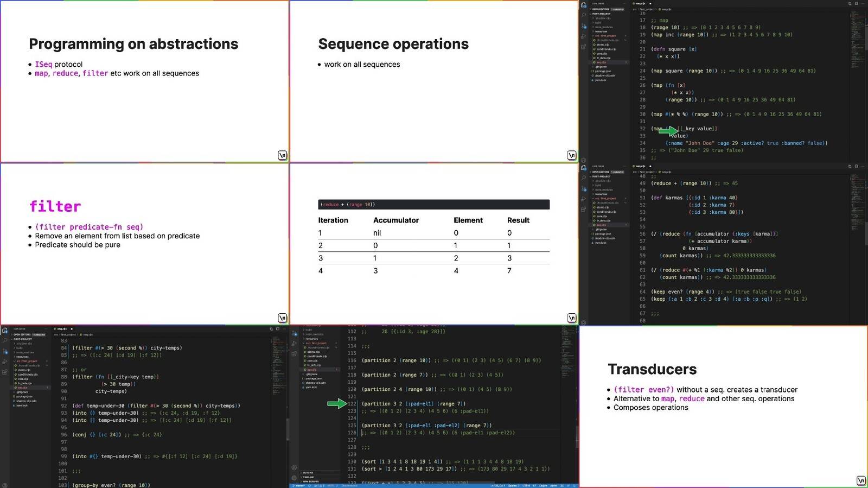This screenshot has width=868, height=488.
Task: Click split editor icon in map examples editor
Action: 857,3
